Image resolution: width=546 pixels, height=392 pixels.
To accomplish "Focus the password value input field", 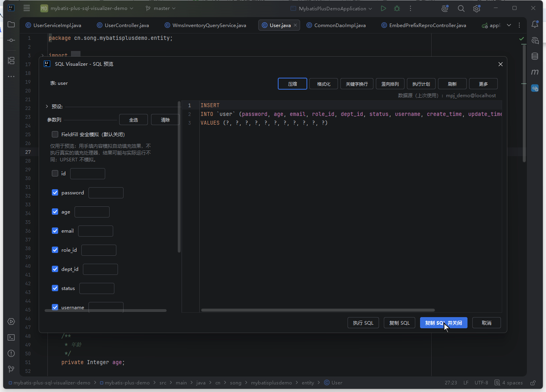I will (x=106, y=193).
